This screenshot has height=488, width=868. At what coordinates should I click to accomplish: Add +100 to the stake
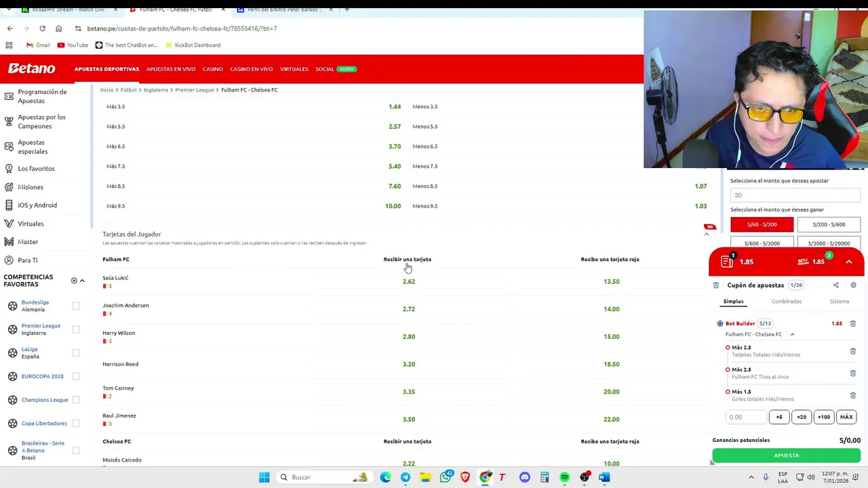tap(824, 417)
